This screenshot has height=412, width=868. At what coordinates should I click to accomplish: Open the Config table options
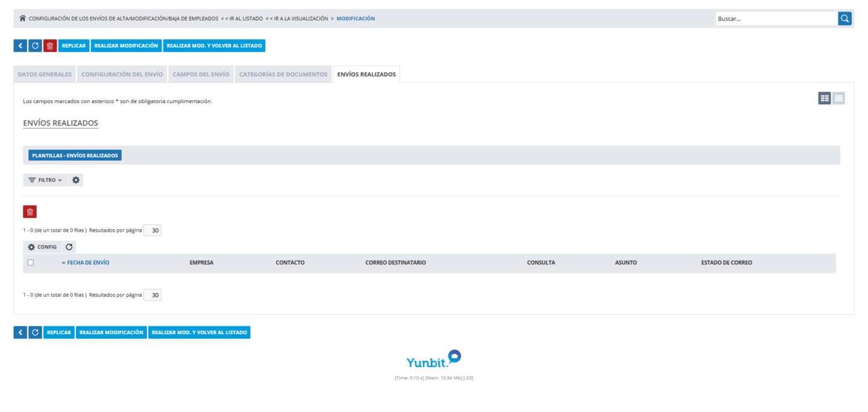42,247
